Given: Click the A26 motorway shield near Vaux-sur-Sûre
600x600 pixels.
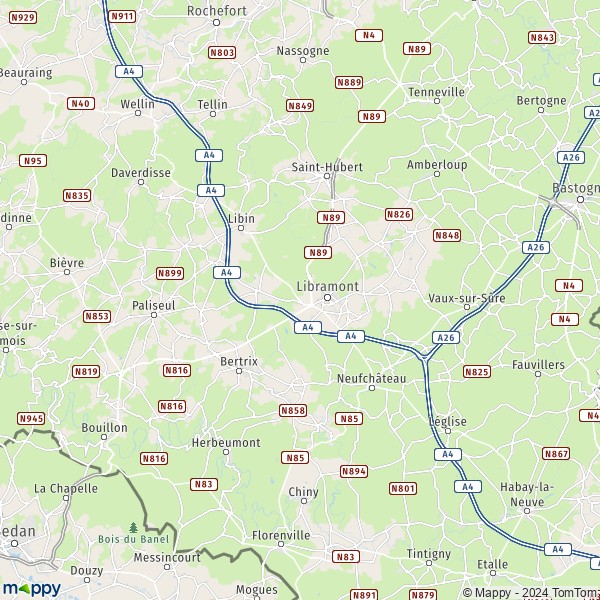Looking at the screenshot, I should click(x=446, y=338).
